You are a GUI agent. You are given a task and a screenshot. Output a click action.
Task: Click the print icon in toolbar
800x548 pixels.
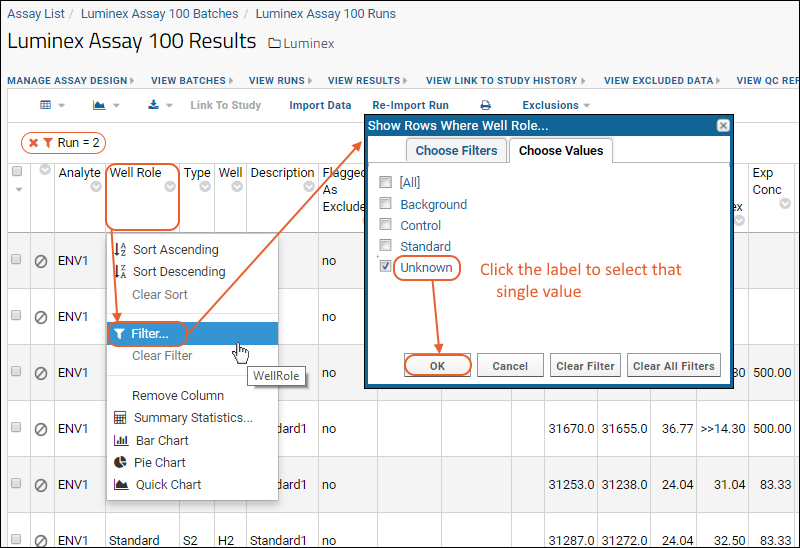click(485, 105)
